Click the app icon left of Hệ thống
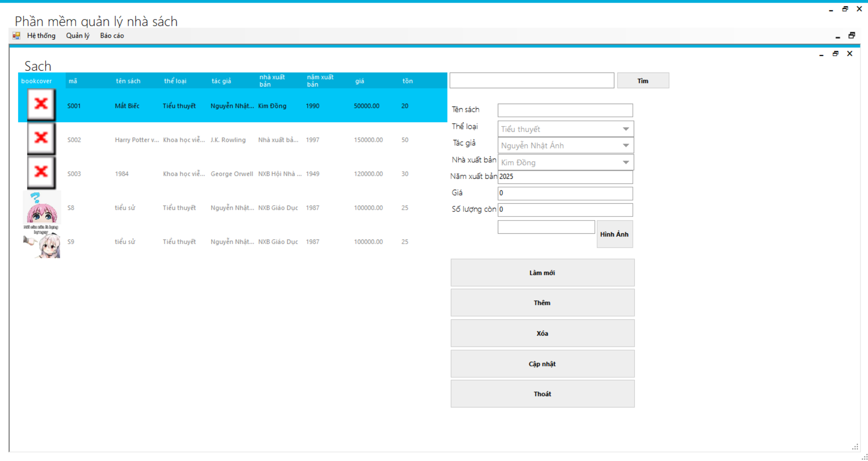 pyautogui.click(x=16, y=36)
